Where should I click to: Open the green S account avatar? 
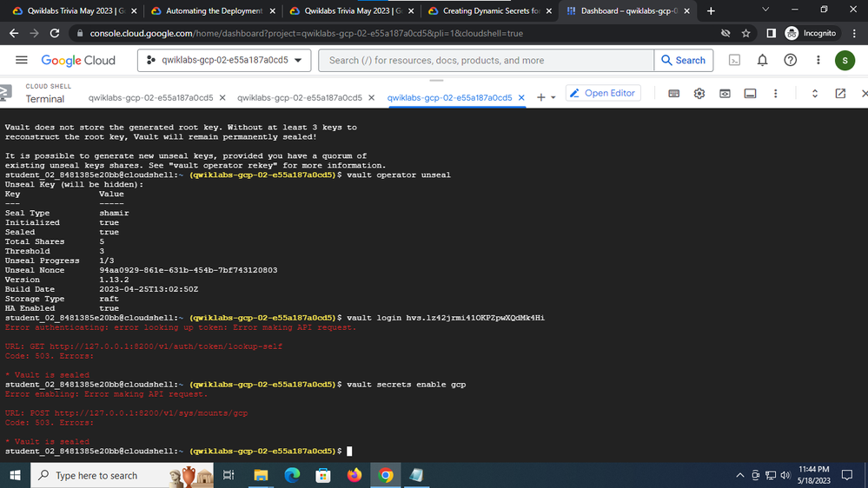click(845, 60)
